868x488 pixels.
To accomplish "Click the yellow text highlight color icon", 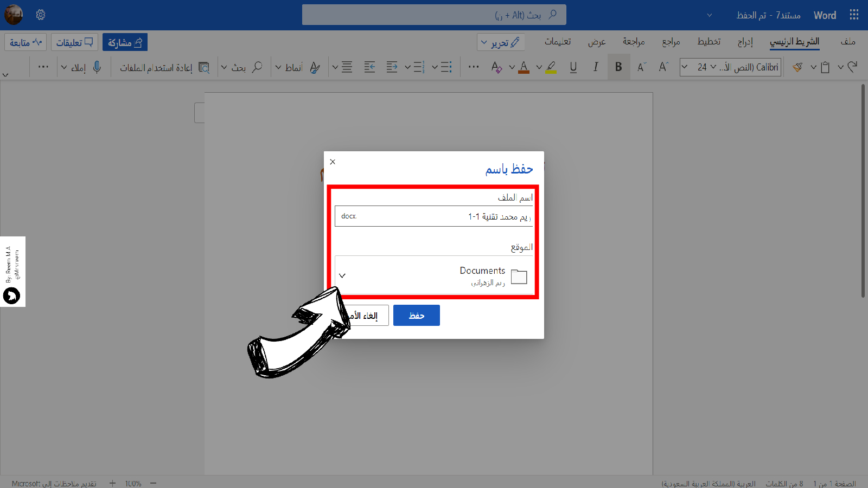I will [x=551, y=67].
